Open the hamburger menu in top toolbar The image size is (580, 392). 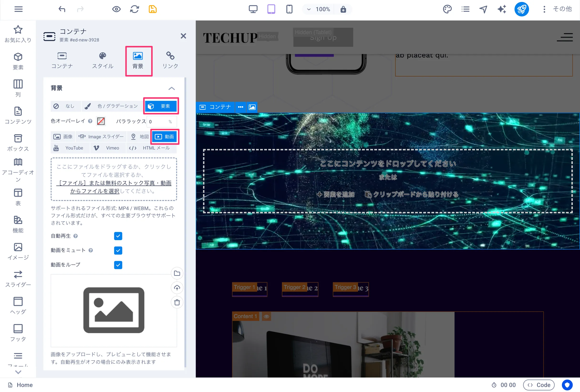pos(18,9)
